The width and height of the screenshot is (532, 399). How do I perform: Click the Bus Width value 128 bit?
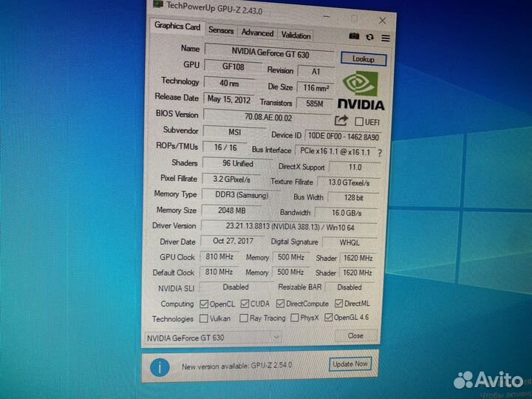tap(353, 198)
